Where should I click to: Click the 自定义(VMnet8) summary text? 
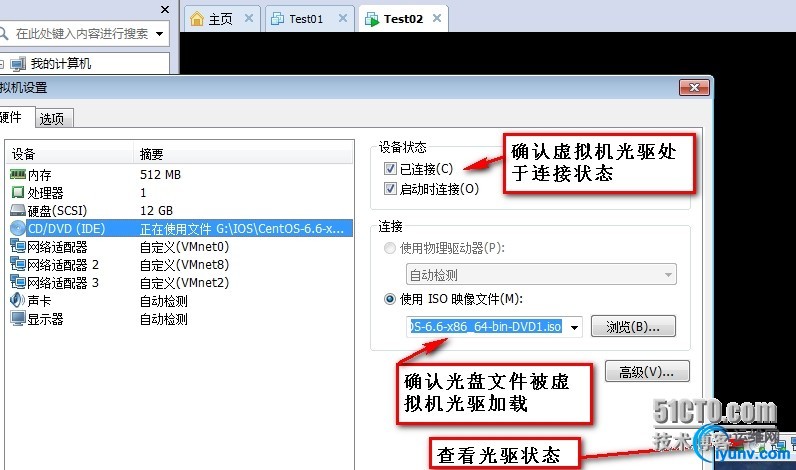[x=184, y=264]
